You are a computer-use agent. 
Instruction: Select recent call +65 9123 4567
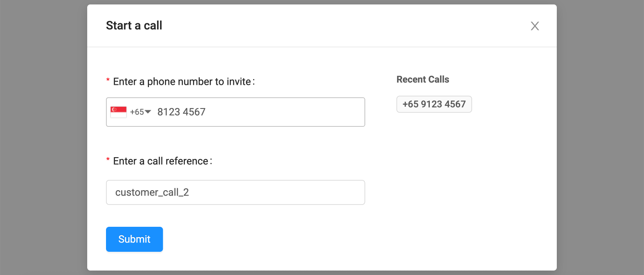(x=434, y=104)
